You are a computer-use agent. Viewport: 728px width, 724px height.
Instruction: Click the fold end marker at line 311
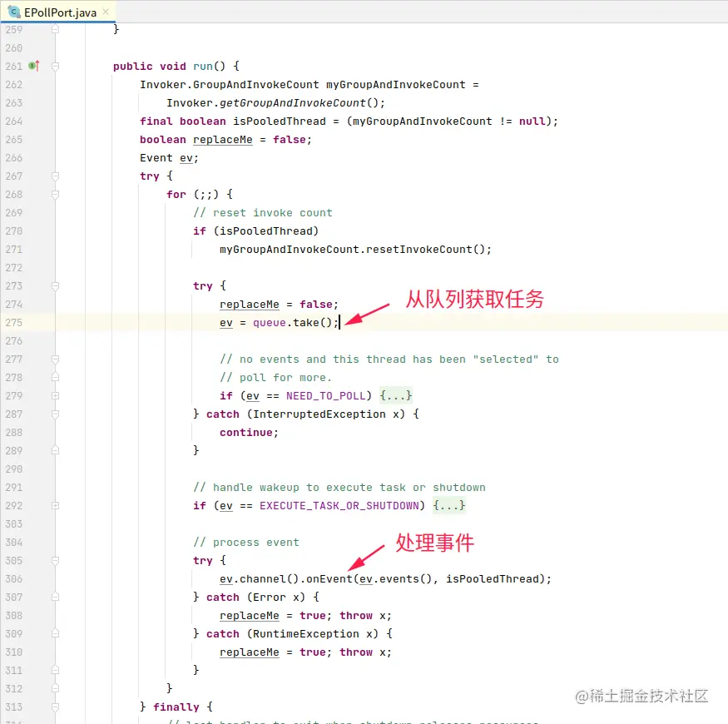pyautogui.click(x=55, y=670)
